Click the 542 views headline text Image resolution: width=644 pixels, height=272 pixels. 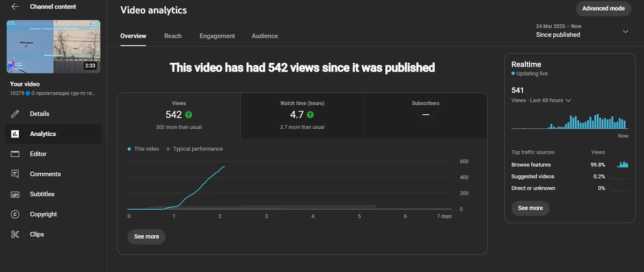click(x=302, y=68)
